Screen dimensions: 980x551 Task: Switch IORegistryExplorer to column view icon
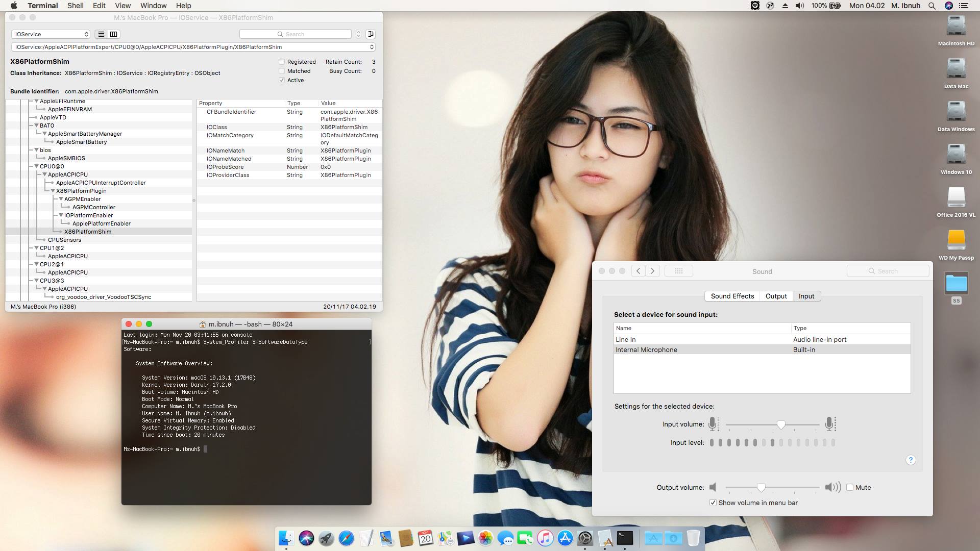pyautogui.click(x=113, y=34)
